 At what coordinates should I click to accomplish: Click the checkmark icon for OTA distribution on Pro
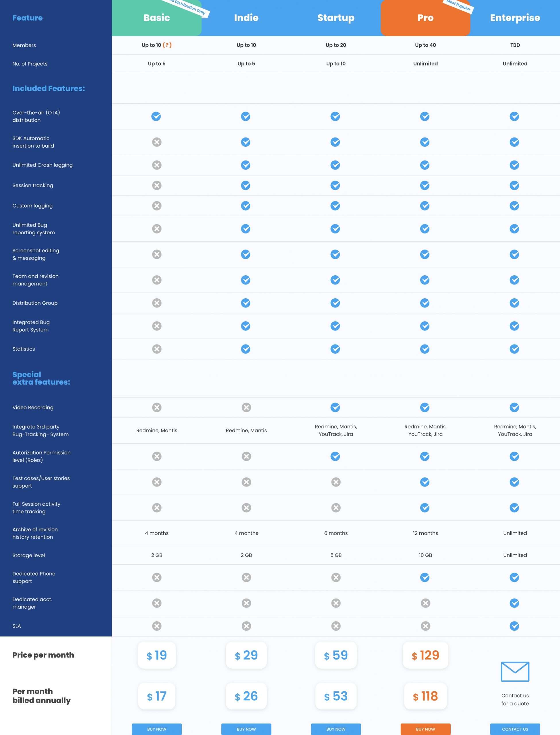click(x=425, y=116)
